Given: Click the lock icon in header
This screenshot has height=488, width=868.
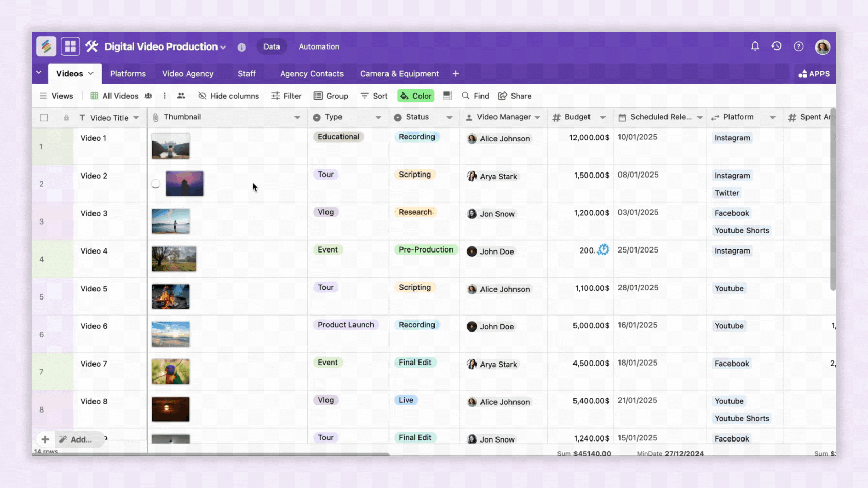Looking at the screenshot, I should (x=66, y=118).
